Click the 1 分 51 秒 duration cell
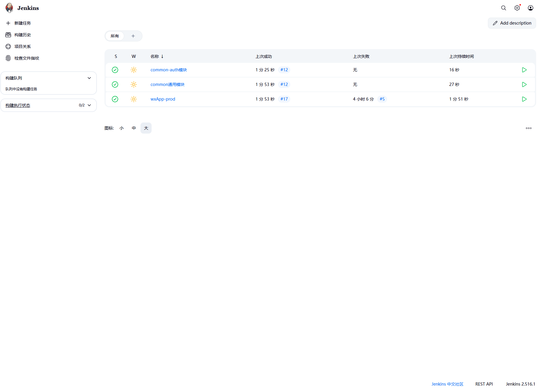The image size is (542, 392). [x=459, y=99]
